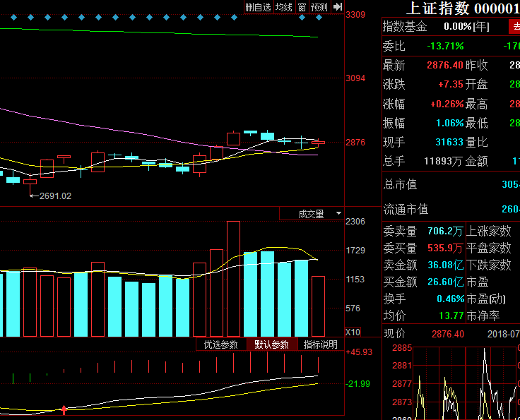Select the 委买量 value 535.9万
The width and height of the screenshot is (520, 420).
coord(445,248)
